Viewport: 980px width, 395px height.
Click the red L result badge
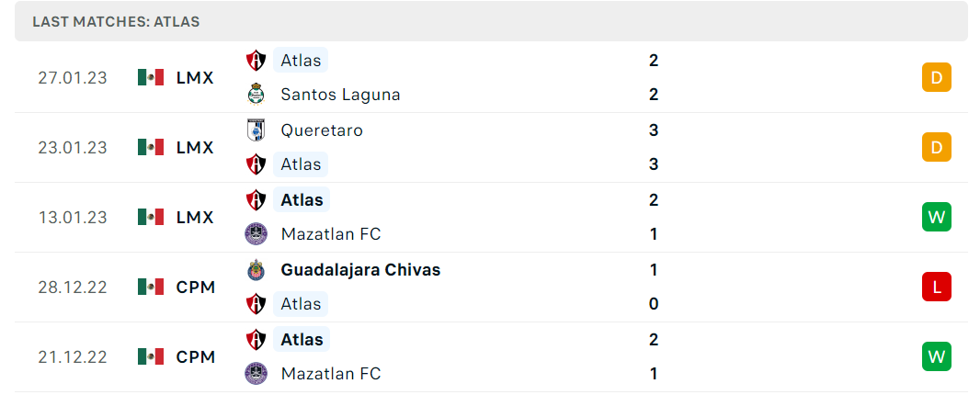936,288
